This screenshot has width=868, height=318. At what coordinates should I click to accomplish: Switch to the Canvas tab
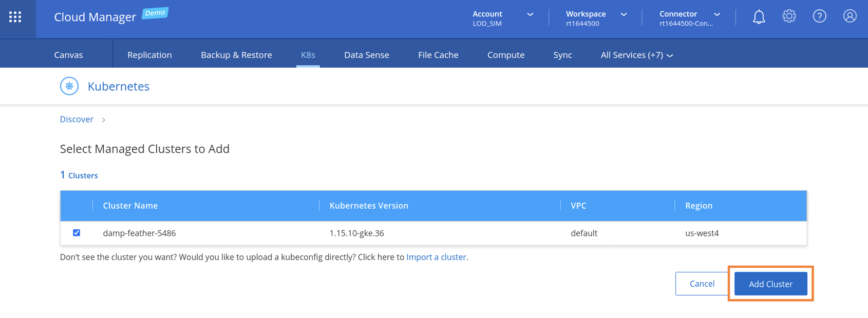(68, 55)
